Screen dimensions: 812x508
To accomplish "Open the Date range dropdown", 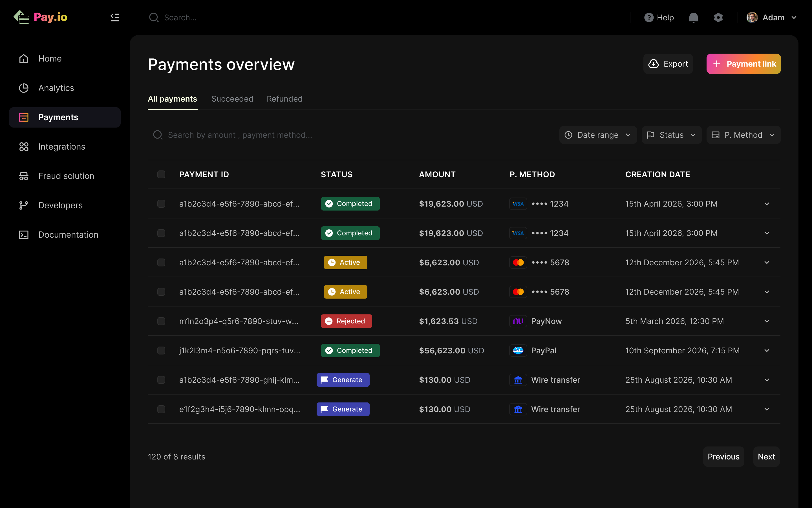I will tap(598, 135).
